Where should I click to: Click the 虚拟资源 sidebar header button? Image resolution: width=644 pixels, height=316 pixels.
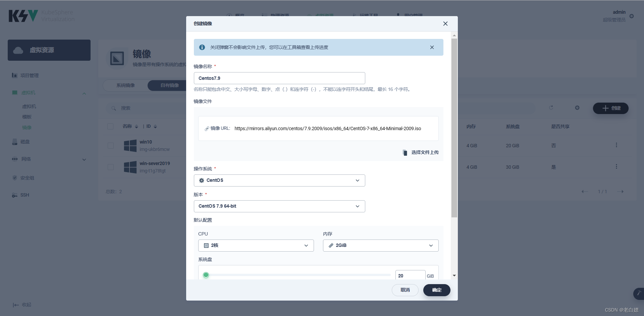coord(49,50)
